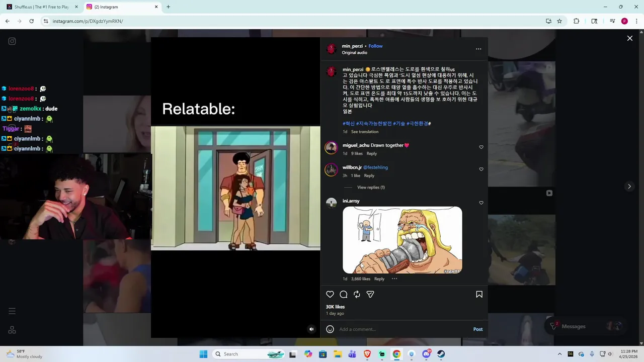
Task: Open miguel_achu's profile from the comment
Action: pos(356,145)
